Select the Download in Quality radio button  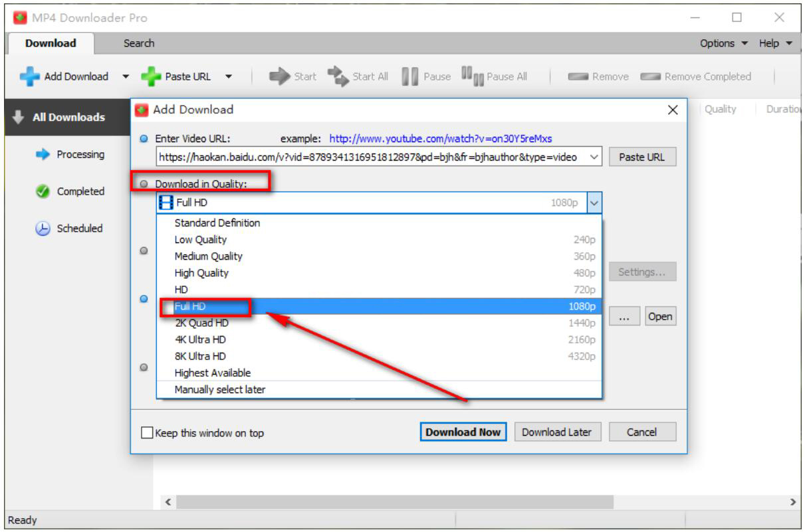pyautogui.click(x=144, y=184)
